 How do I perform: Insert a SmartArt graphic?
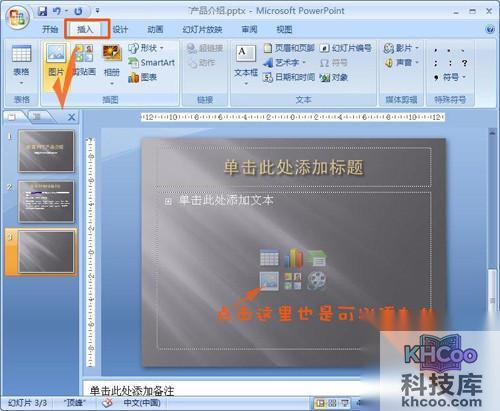(x=152, y=62)
